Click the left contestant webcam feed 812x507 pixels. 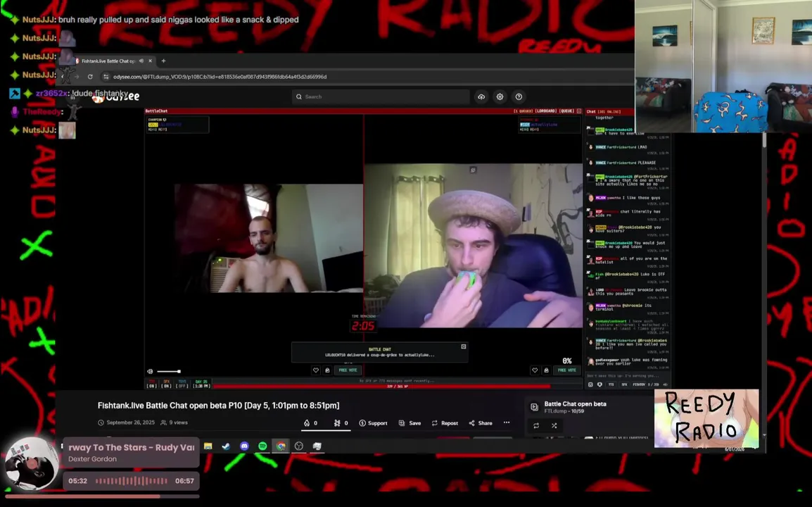269,238
